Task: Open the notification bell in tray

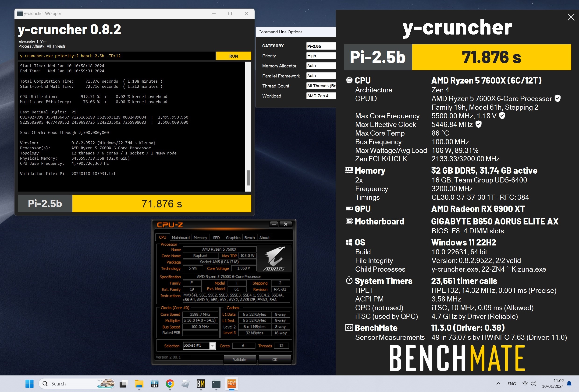Action: (x=569, y=384)
